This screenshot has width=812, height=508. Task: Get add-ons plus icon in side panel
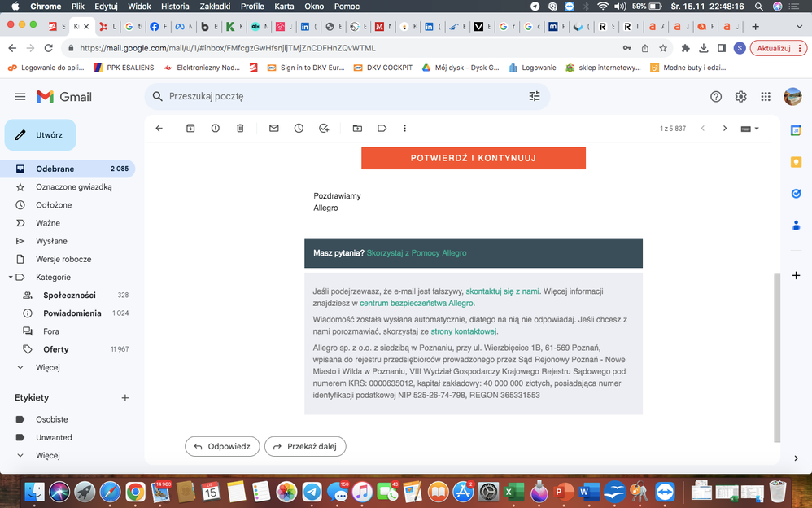pos(797,275)
